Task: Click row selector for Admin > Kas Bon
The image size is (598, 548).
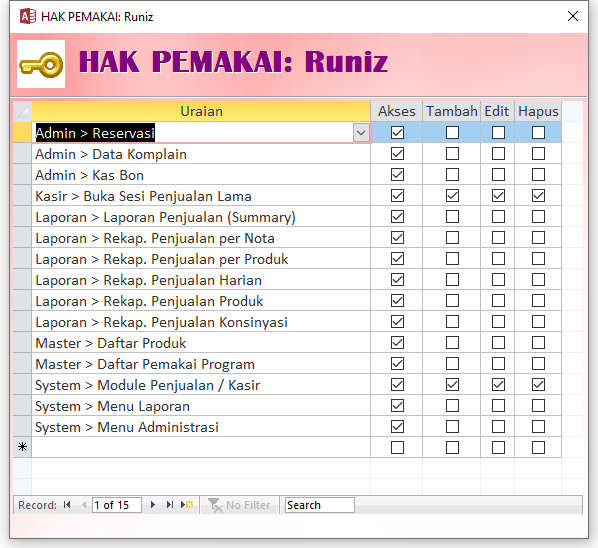Action: click(x=23, y=175)
